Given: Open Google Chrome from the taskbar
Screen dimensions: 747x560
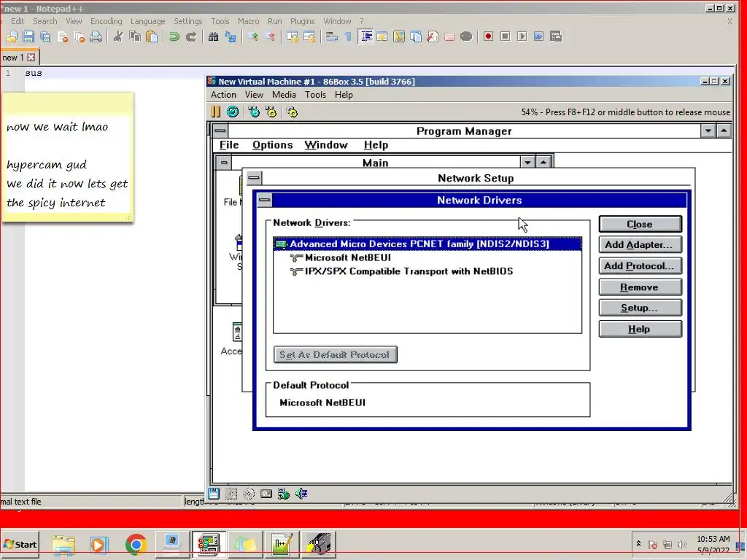Looking at the screenshot, I should coord(136,544).
